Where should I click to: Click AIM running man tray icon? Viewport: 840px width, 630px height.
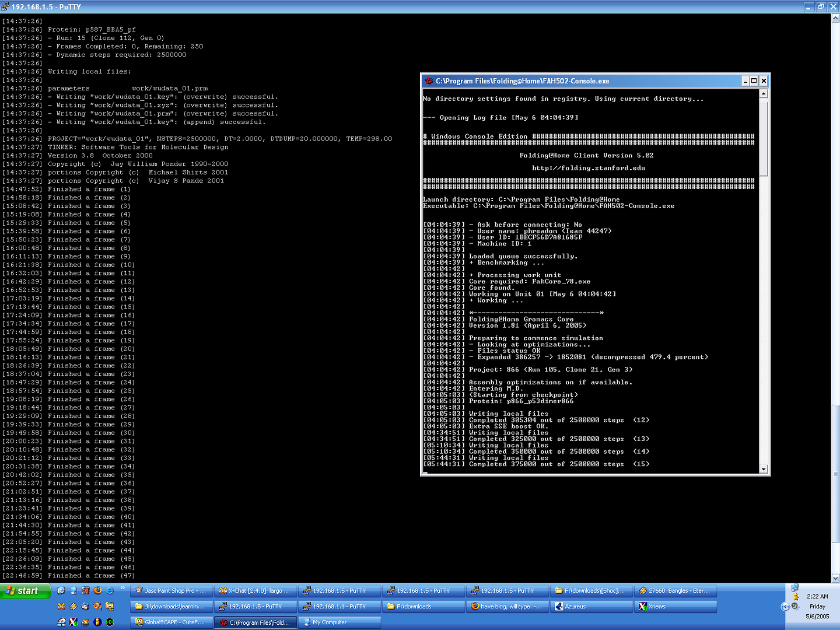click(796, 597)
